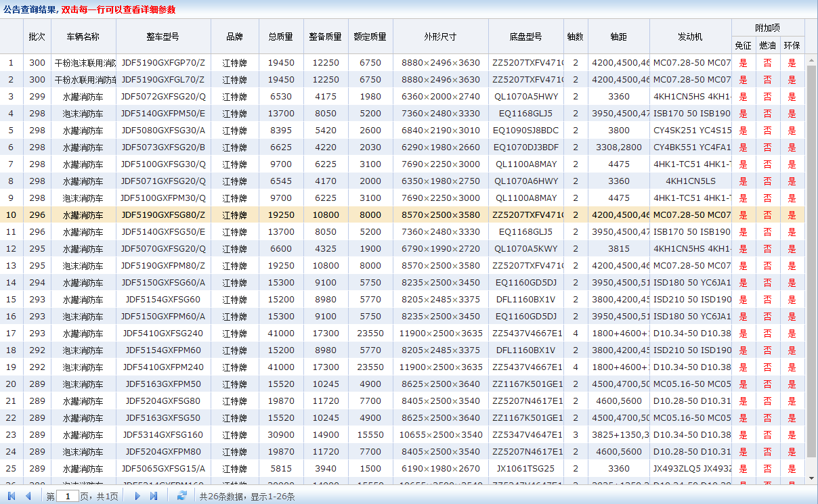Click the 环保 column header
Screen dimensions: 818x504
[x=792, y=45]
